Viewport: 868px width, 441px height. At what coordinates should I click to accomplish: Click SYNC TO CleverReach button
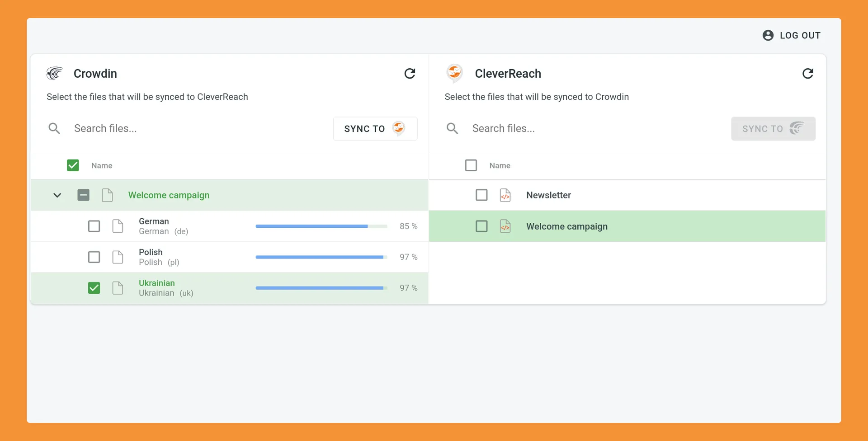pos(375,129)
